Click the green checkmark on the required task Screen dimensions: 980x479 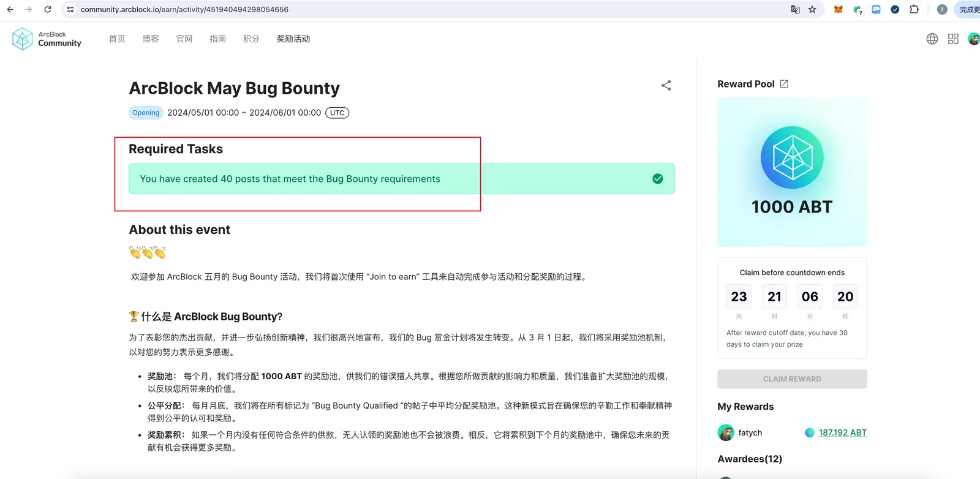pyautogui.click(x=658, y=179)
